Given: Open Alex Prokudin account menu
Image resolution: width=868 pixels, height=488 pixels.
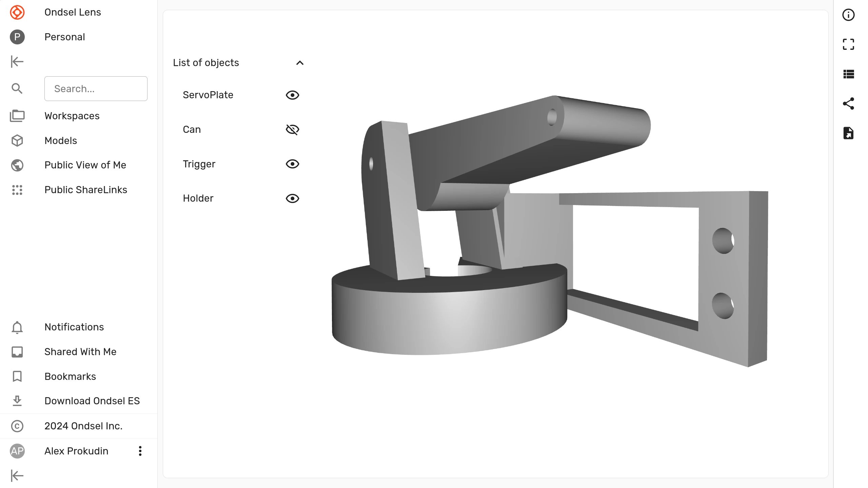Looking at the screenshot, I should click(141, 451).
